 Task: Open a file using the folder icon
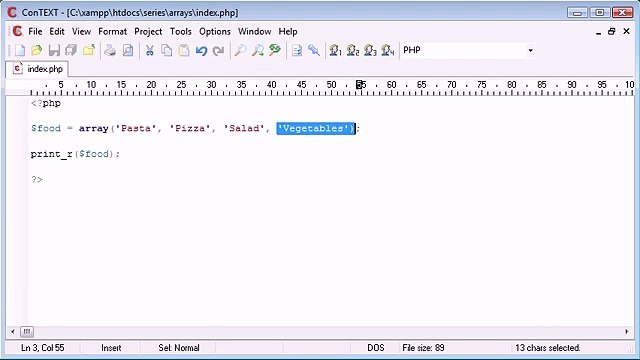click(37, 51)
